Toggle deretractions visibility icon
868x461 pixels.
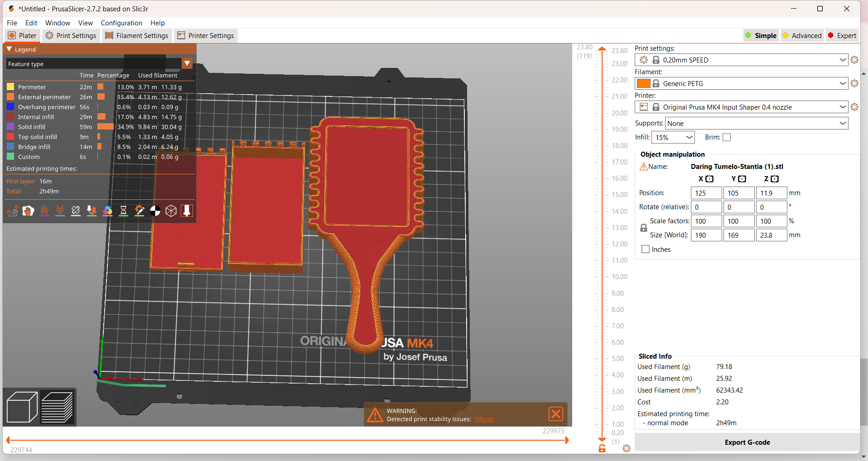point(60,211)
